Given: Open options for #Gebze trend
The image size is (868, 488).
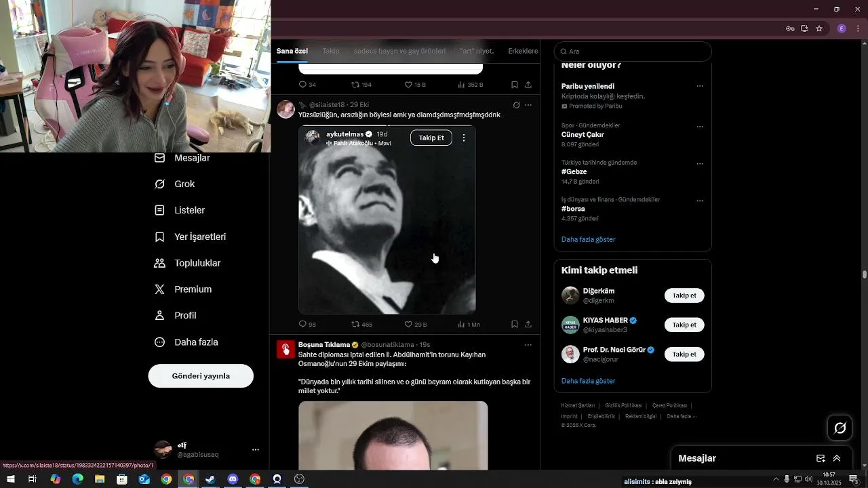Looking at the screenshot, I should point(700,164).
